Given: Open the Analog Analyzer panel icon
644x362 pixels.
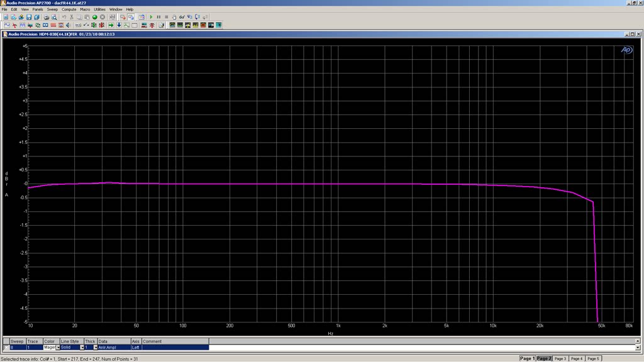Looking at the screenshot, I should click(14, 25).
